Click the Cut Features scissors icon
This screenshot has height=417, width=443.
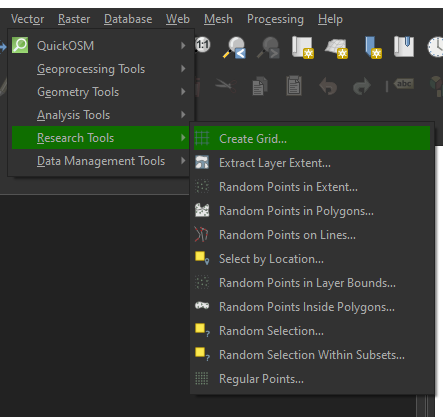226,85
